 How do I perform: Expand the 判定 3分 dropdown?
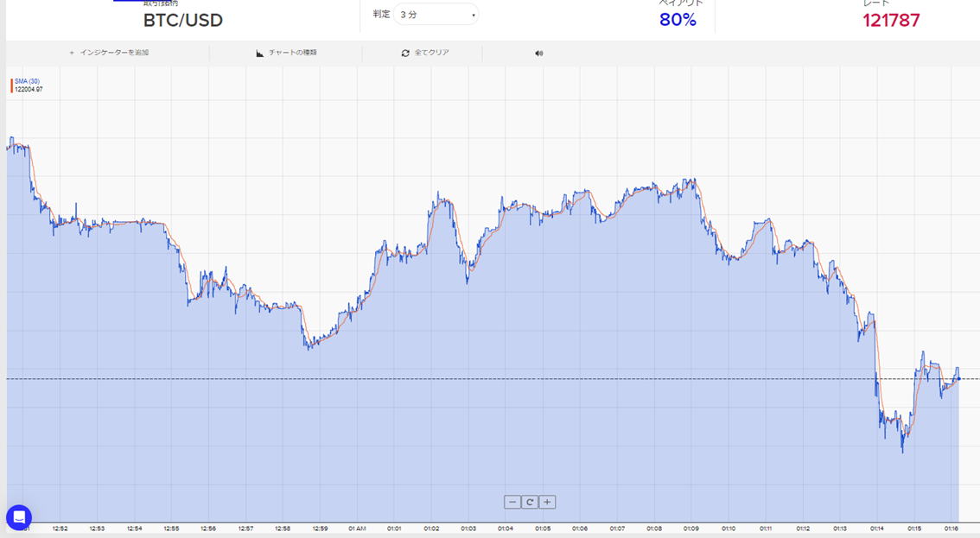(435, 15)
